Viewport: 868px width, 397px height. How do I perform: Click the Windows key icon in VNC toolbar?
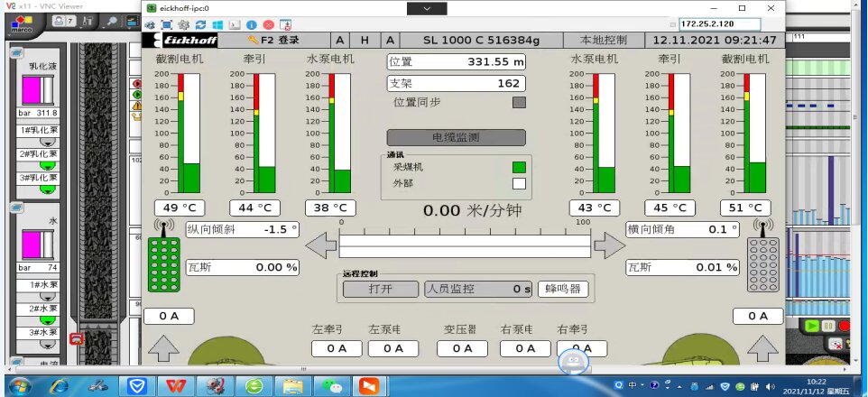[217, 24]
